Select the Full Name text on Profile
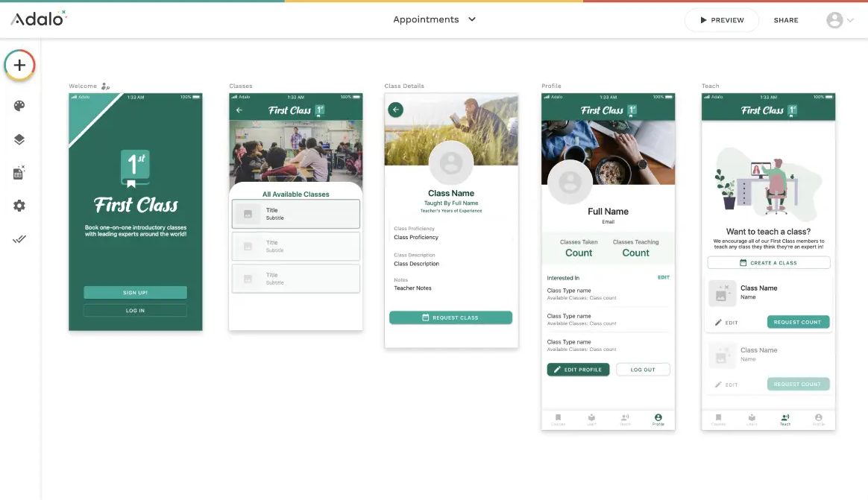 [x=608, y=212]
